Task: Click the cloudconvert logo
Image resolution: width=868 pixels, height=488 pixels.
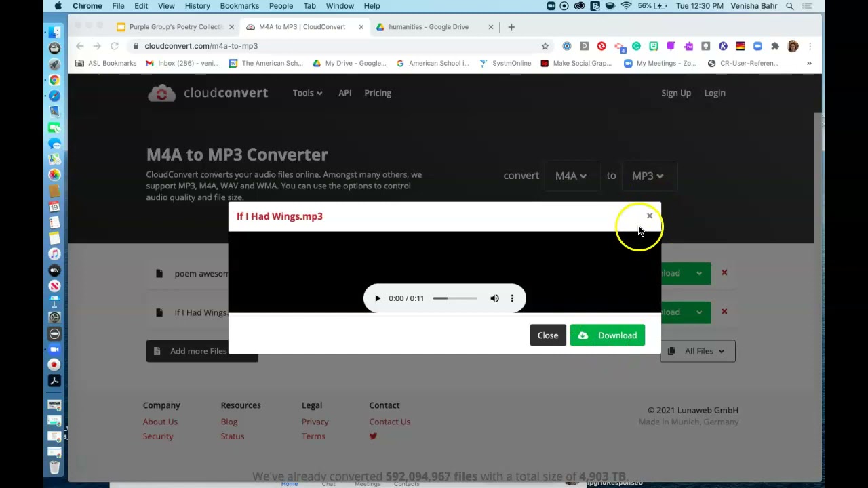Action: tap(208, 93)
